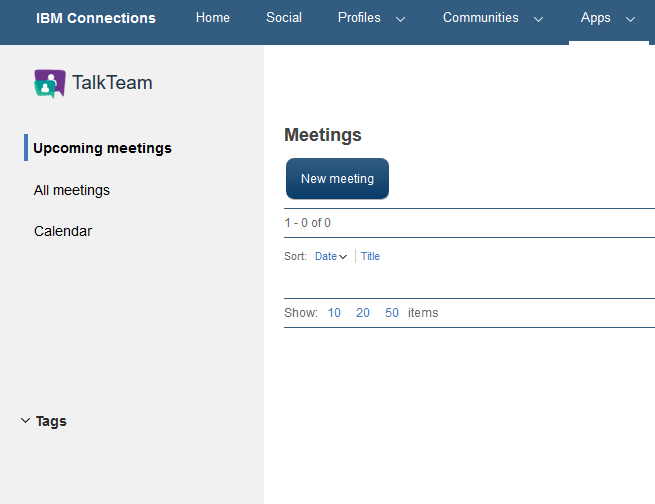
Task: Create a New meeting
Action: [x=338, y=179]
